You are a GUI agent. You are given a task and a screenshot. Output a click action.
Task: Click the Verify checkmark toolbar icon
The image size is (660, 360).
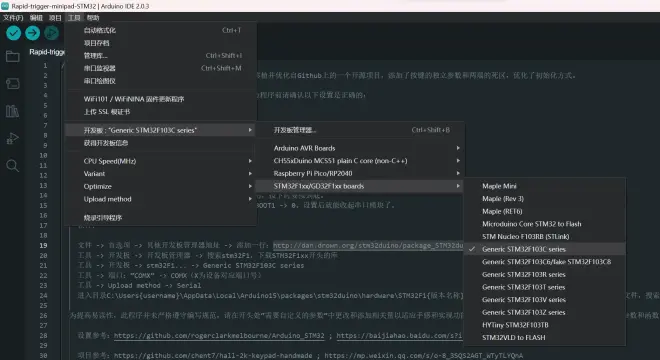tap(13, 33)
